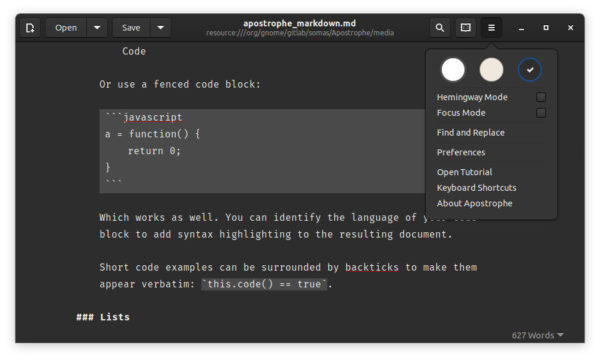This screenshot has width=600, height=360.
Task: Minimize the Apostrophe window
Action: coord(521,28)
